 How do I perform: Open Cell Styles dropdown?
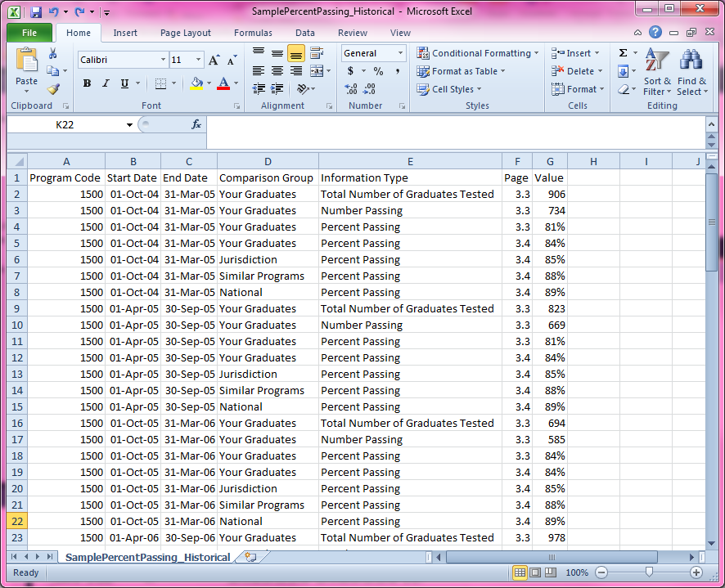pyautogui.click(x=449, y=89)
